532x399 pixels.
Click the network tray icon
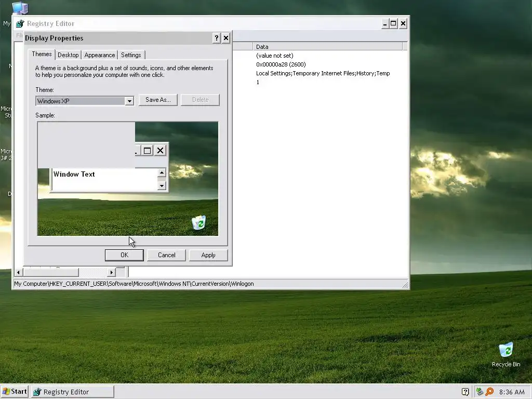(x=480, y=392)
